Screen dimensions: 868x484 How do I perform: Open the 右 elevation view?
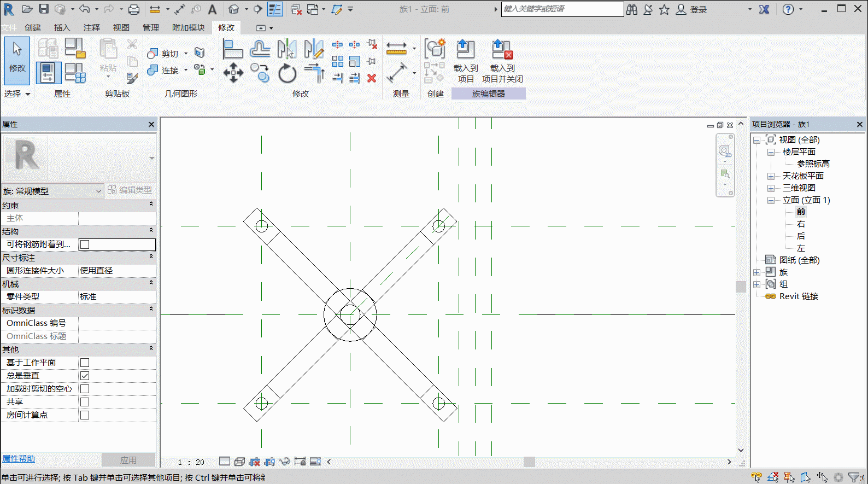click(x=801, y=224)
